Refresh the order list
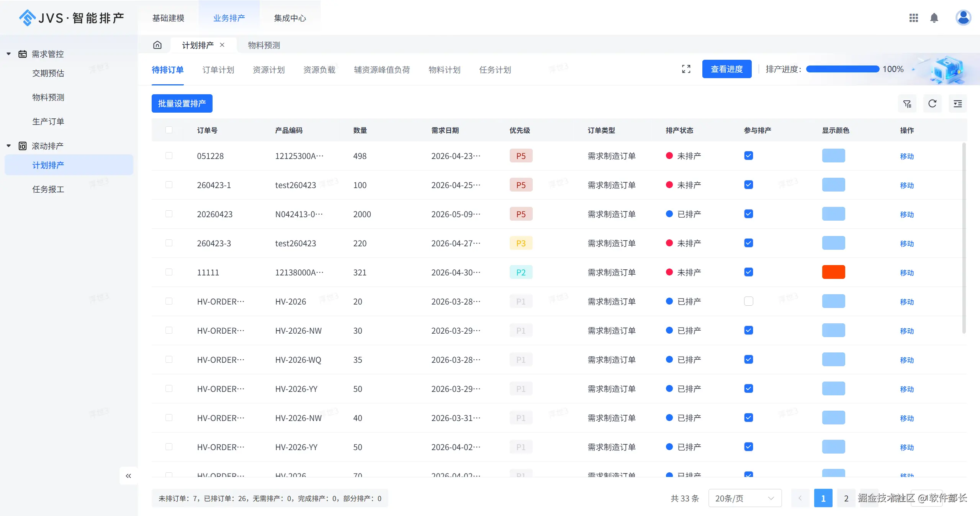The height and width of the screenshot is (516, 980). tap(932, 103)
